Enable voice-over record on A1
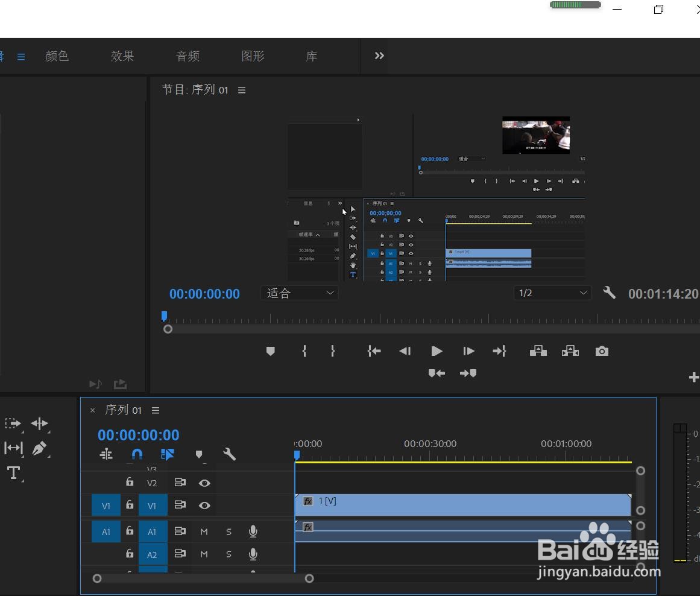This screenshot has width=700, height=596. point(253,531)
